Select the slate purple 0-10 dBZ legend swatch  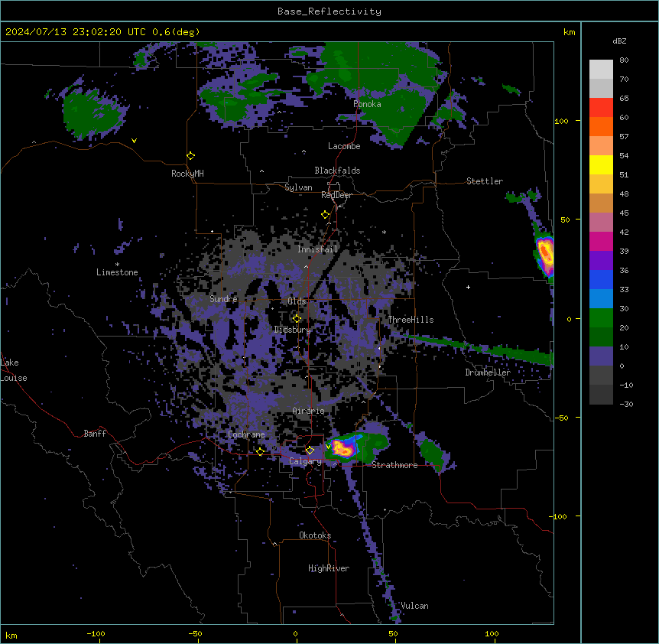601,356
